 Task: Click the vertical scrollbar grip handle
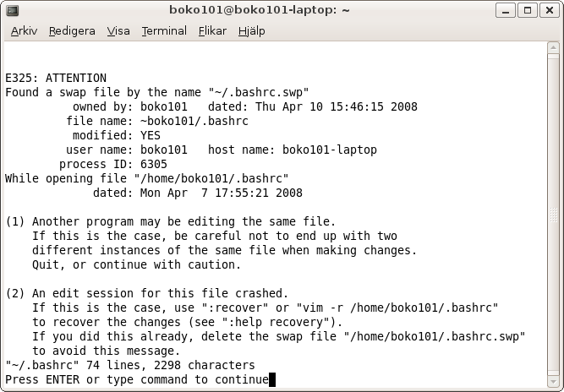[x=553, y=215]
